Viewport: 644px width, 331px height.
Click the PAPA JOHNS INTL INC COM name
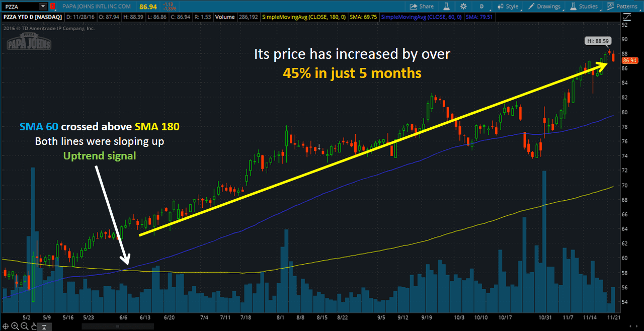(96, 7)
